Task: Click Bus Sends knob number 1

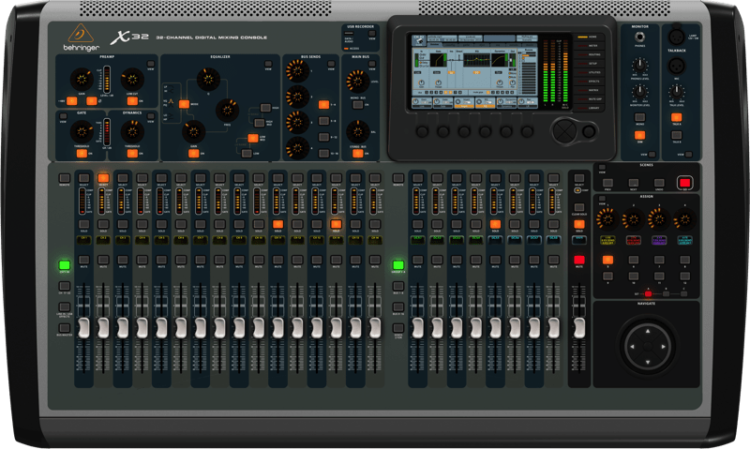Action: coord(298,71)
